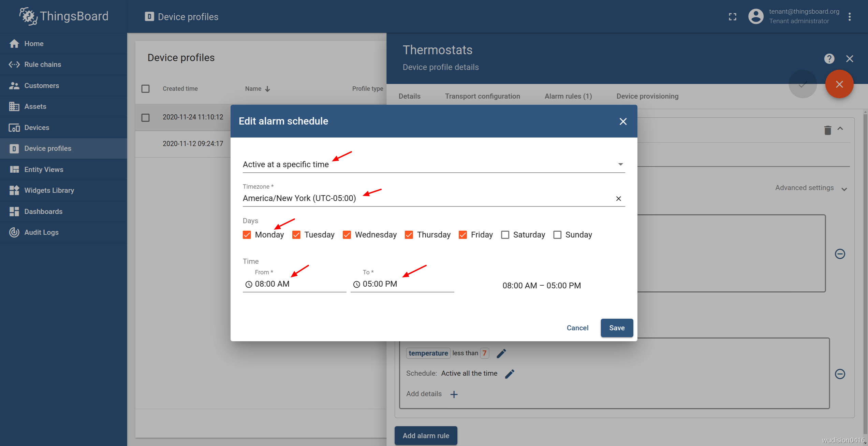The width and height of the screenshot is (868, 446).
Task: Open the user account avatar icon
Action: click(755, 16)
